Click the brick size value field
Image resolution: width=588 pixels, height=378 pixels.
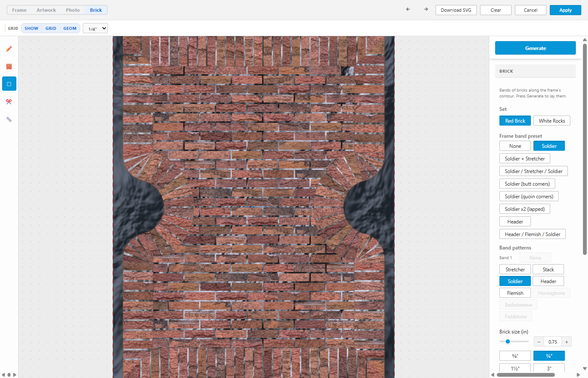(553, 342)
